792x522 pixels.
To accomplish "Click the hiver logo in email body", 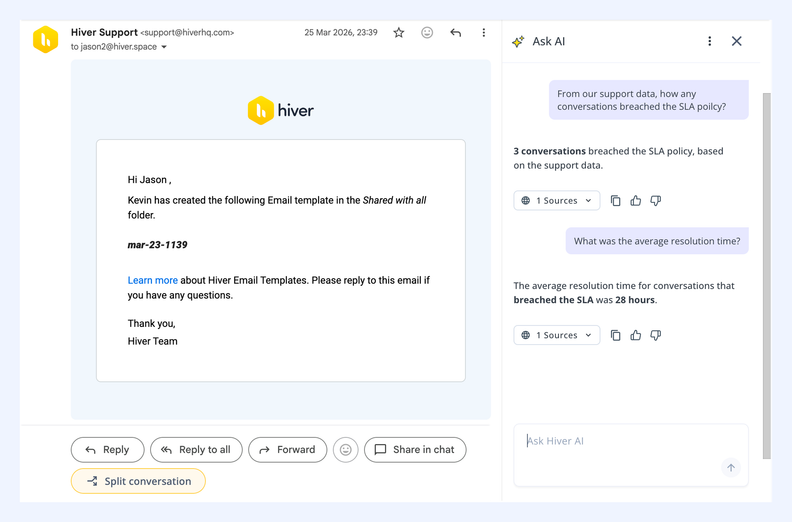I will point(281,110).
